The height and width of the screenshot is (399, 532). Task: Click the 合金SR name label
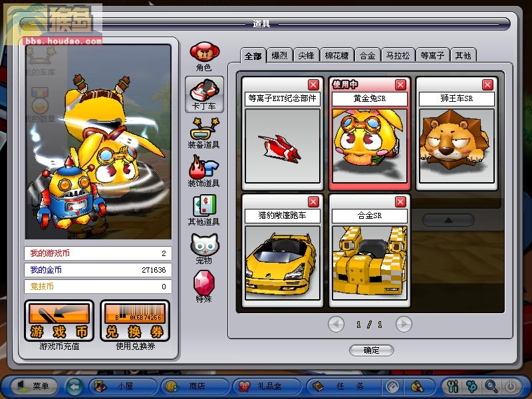click(x=370, y=215)
